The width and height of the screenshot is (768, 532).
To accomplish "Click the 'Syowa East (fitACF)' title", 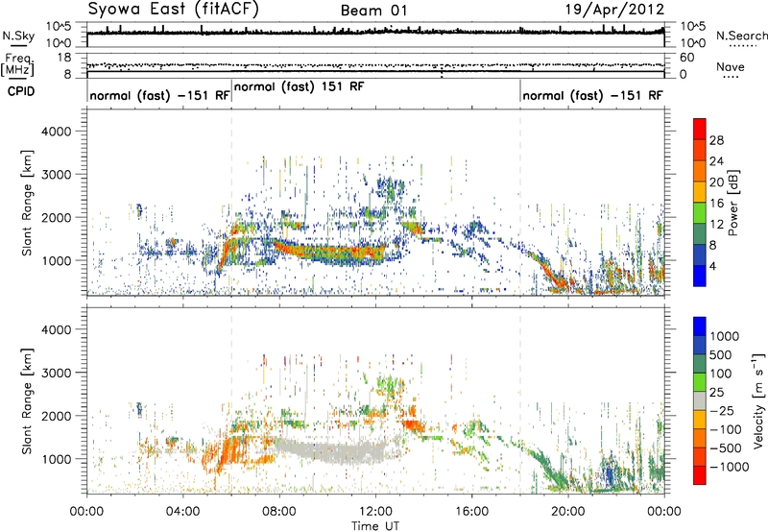I will [174, 10].
